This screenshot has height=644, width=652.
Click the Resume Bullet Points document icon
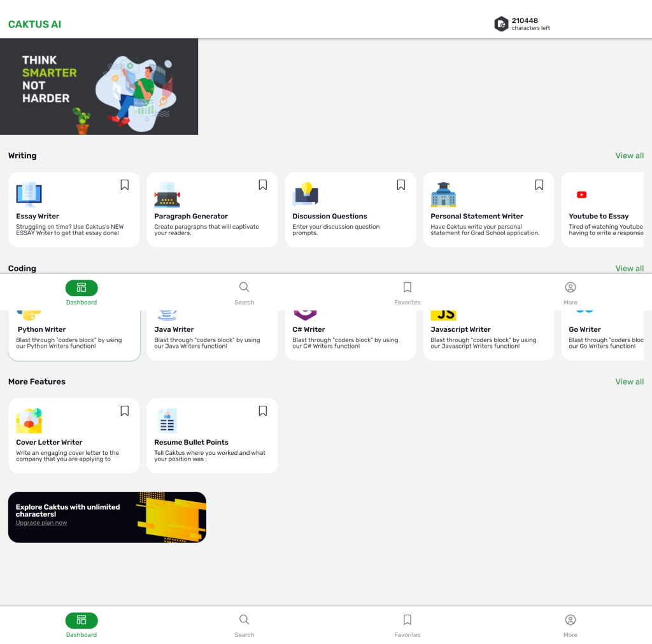pos(167,420)
